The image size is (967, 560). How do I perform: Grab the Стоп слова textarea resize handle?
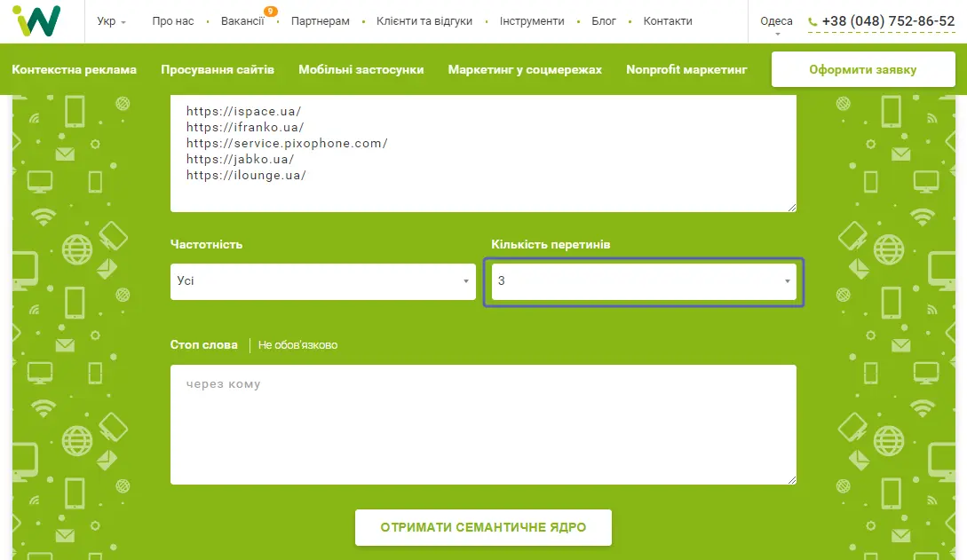coord(792,480)
